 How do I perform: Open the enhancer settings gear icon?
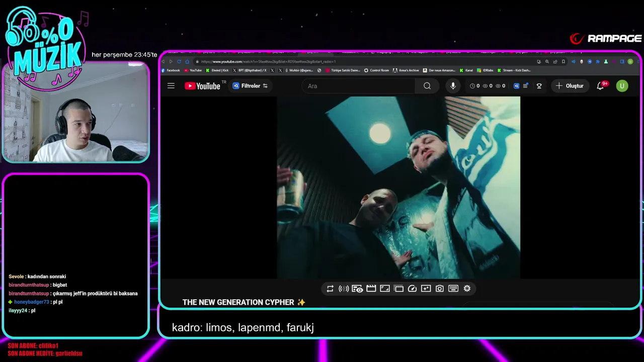(x=467, y=289)
